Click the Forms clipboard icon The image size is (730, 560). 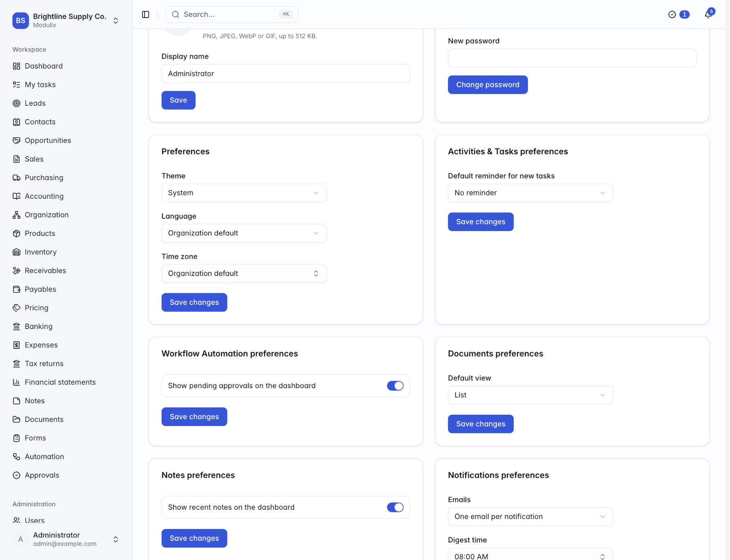pos(16,438)
